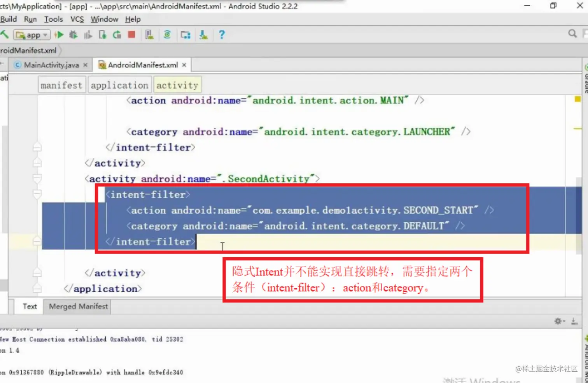Click the RippleDrawable log line
The height and width of the screenshot is (383, 588).
(x=91, y=372)
